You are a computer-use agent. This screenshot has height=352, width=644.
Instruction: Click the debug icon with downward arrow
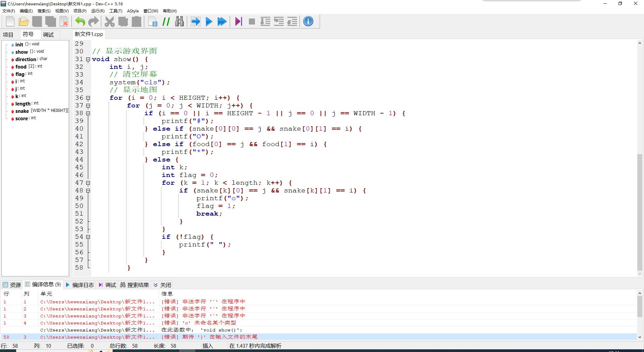(265, 21)
